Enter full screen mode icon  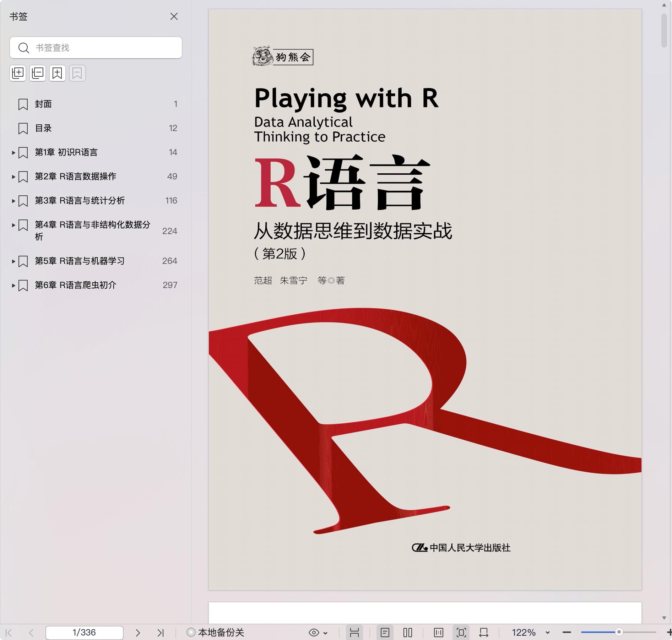pyautogui.click(x=461, y=633)
